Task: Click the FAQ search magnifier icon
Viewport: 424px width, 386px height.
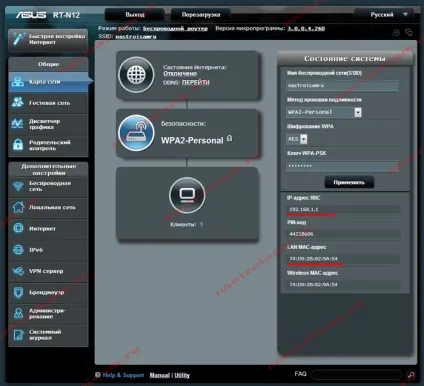Action: tap(411, 375)
